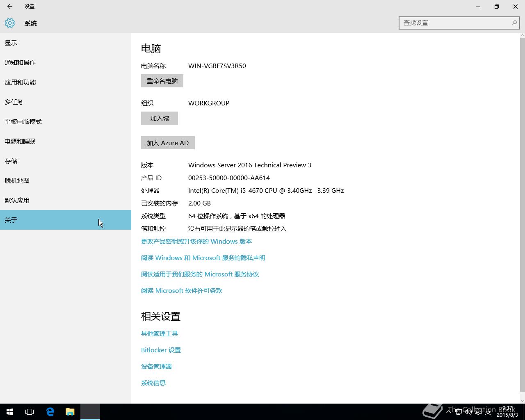
Task: Click the 没有可用于此显示器的笔或触控输入 text
Action: pos(237,228)
